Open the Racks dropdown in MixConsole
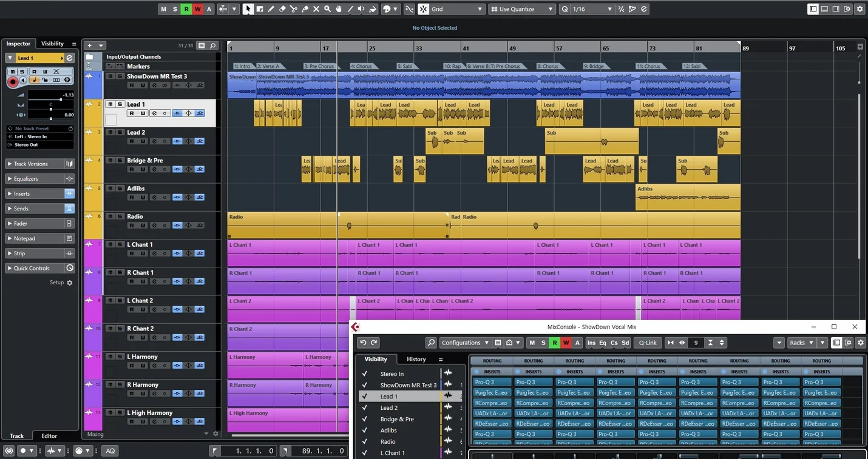 [802, 343]
